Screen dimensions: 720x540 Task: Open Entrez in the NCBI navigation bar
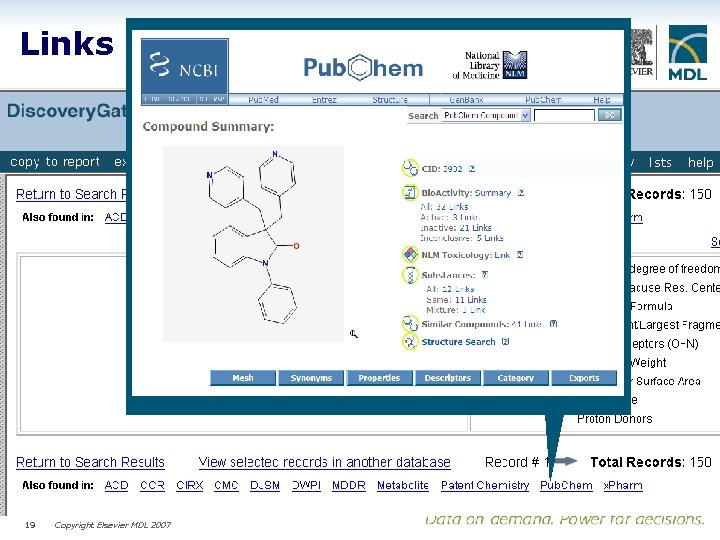pos(324,100)
